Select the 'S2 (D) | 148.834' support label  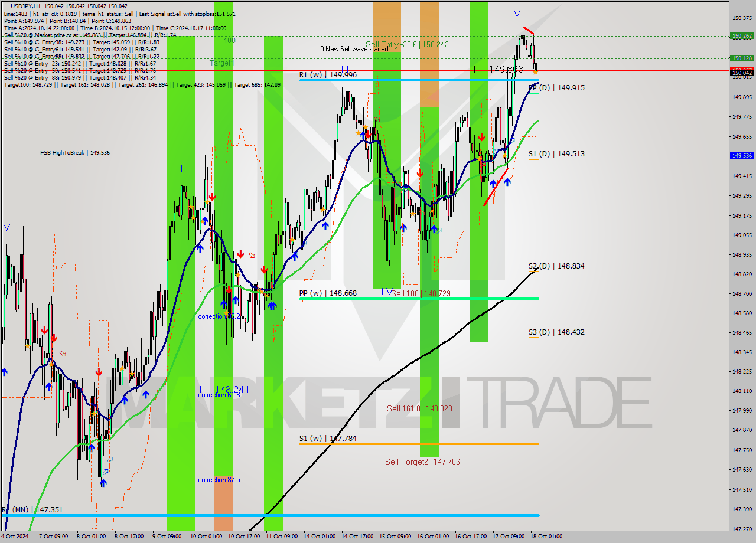pos(556,266)
